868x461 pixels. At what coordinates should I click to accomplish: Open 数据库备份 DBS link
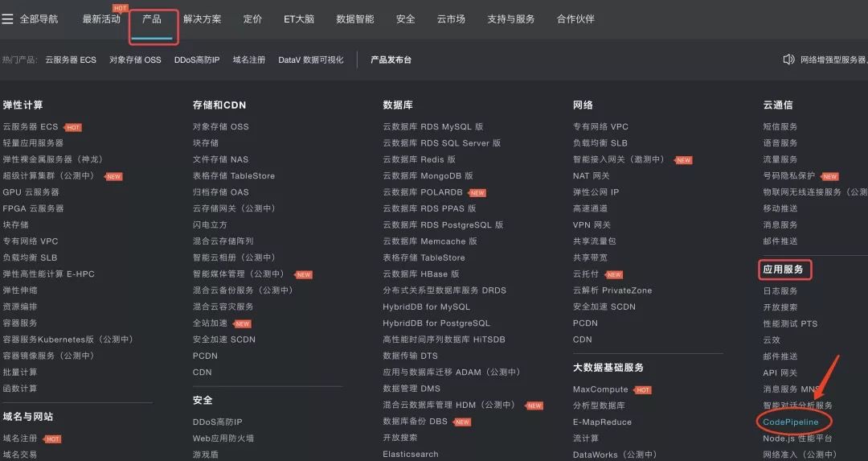pos(416,421)
